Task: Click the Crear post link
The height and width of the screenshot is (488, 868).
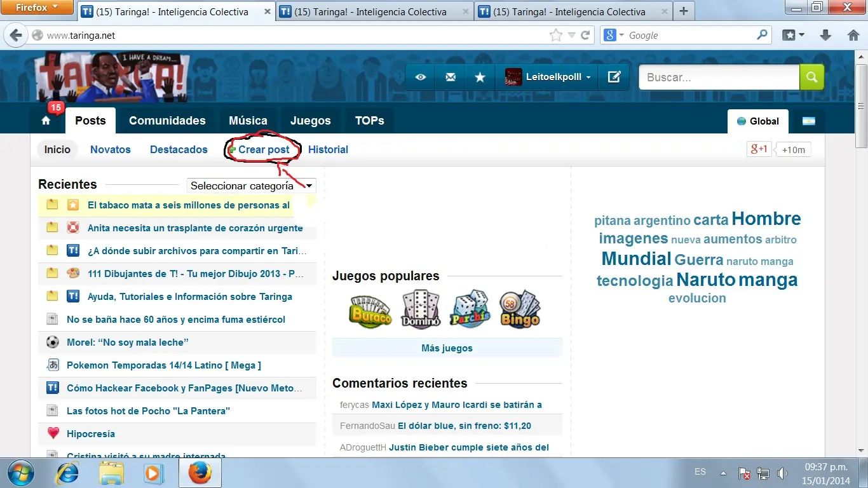Action: [263, 150]
